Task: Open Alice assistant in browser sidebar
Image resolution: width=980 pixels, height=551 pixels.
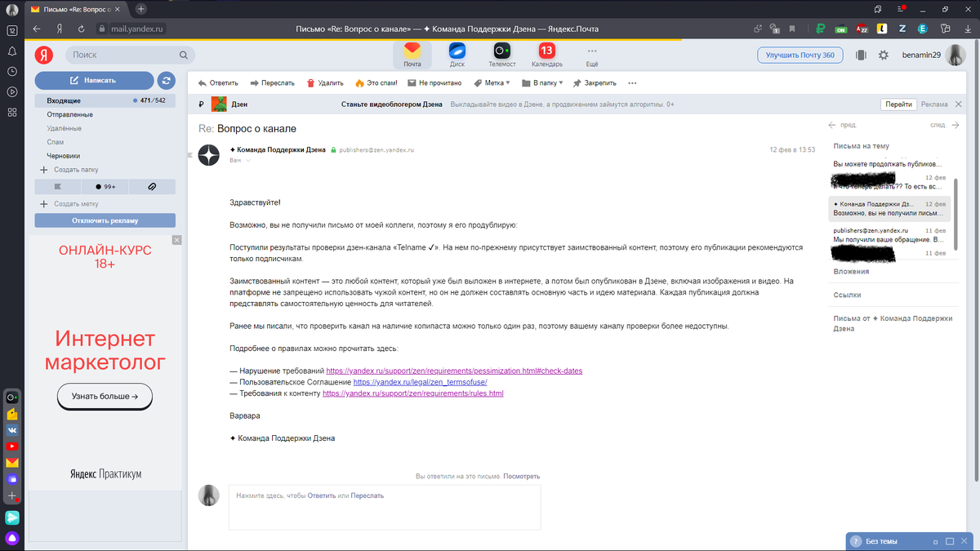Action: point(12,537)
